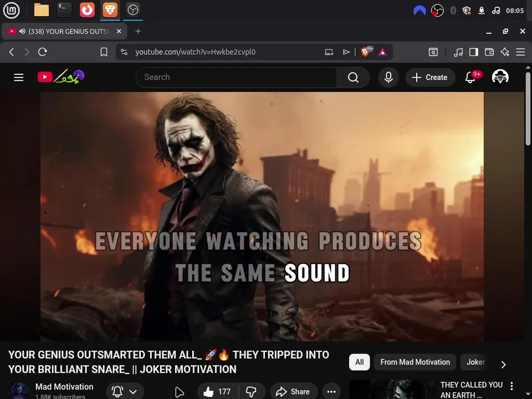This screenshot has height=399, width=532.
Task: View site settings icon in address bar
Action: 124,52
